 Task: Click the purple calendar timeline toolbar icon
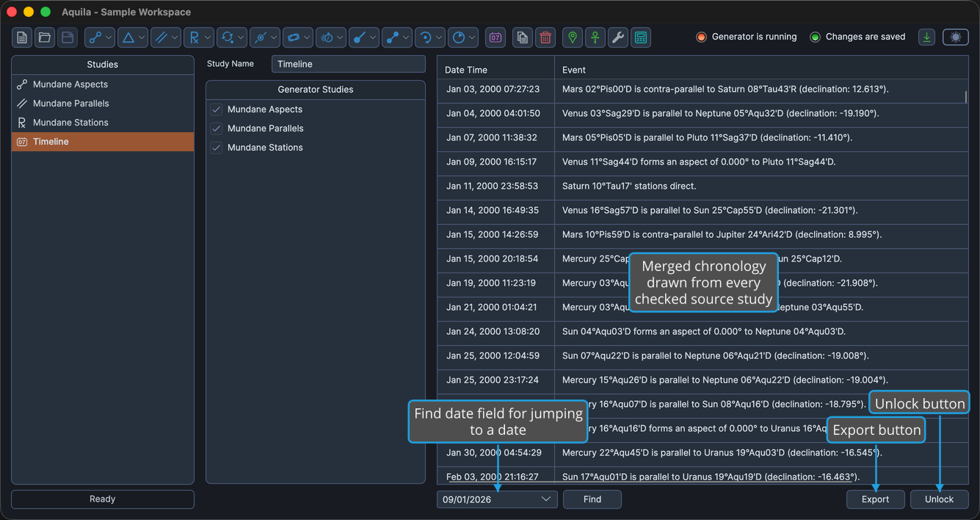tap(496, 37)
